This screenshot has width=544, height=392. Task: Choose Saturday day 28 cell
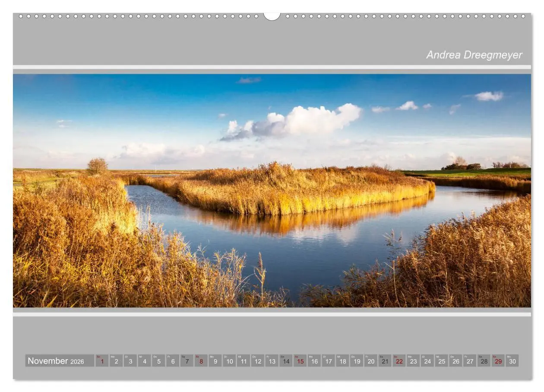coord(484,360)
